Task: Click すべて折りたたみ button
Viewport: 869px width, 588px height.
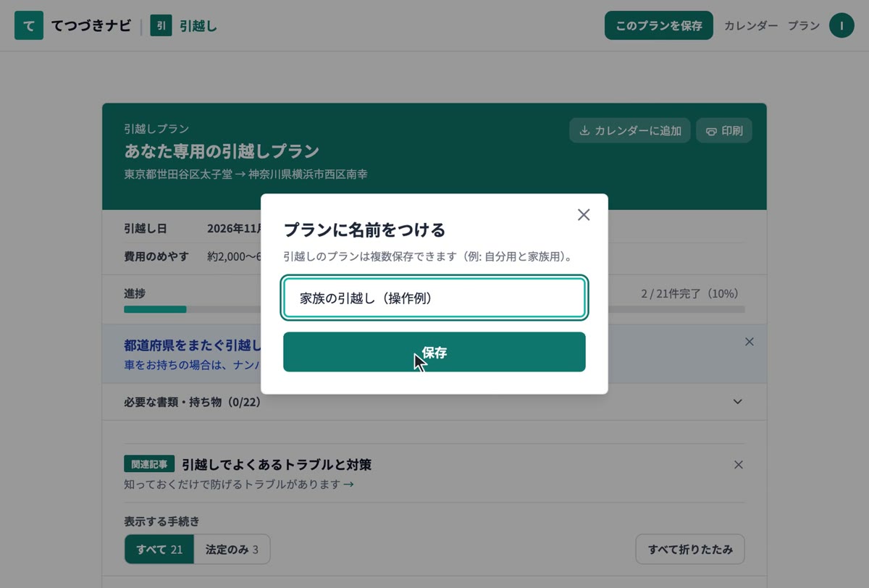Action: (690, 550)
